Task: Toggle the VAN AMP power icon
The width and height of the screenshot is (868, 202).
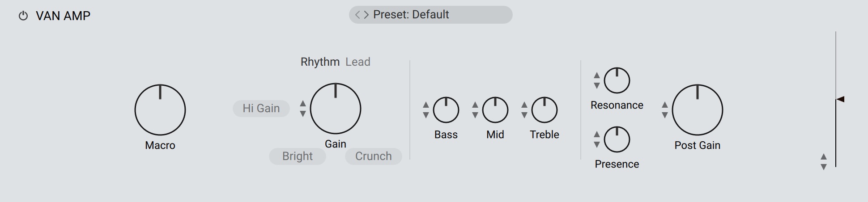Action: tap(23, 16)
